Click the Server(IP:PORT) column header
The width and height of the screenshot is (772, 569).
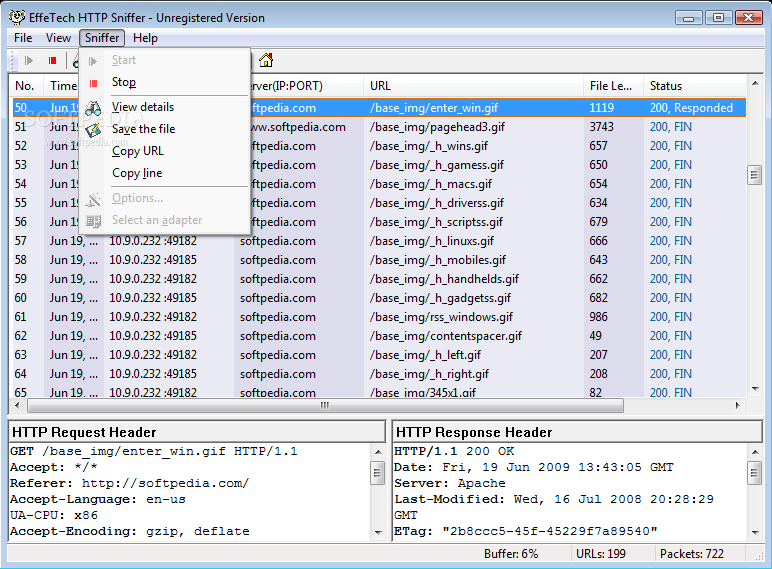(x=307, y=86)
